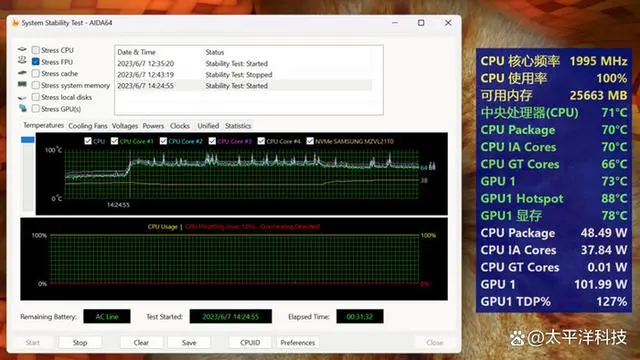Open the Voltages tab
The height and width of the screenshot is (360, 640).
tap(125, 126)
